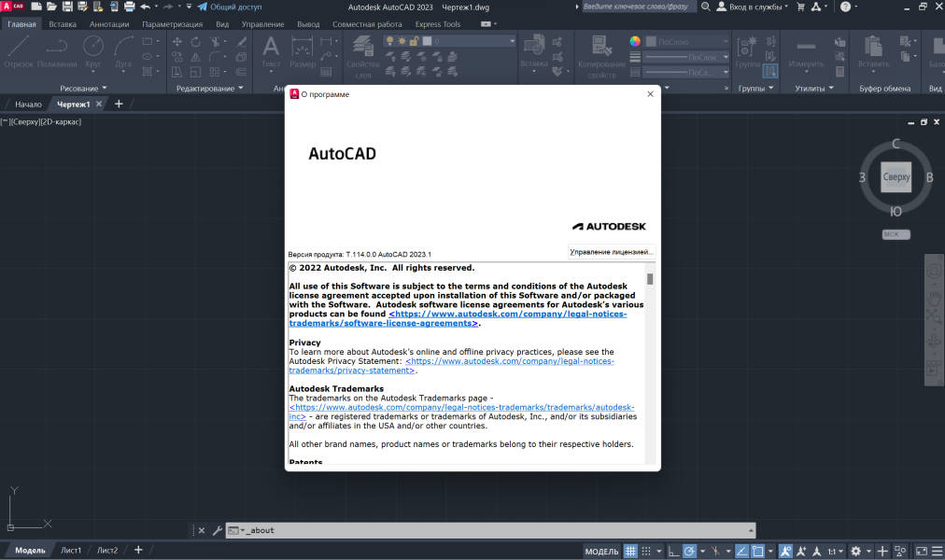Open the Autodesk trademarks link

click(x=461, y=412)
